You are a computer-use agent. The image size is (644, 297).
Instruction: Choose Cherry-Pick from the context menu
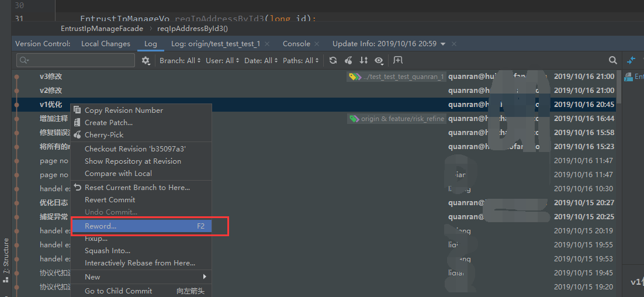tap(141, 134)
